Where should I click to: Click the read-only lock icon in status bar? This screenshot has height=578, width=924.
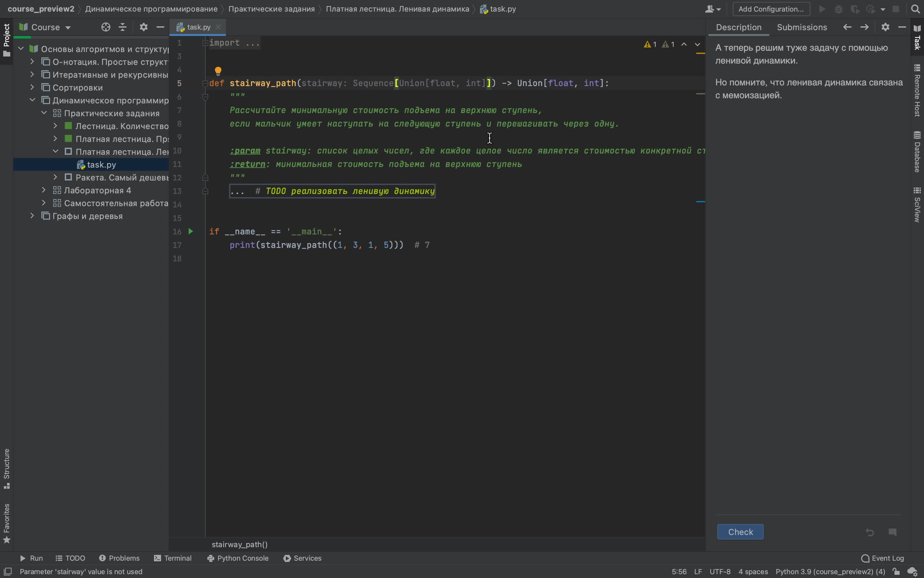coord(896,572)
